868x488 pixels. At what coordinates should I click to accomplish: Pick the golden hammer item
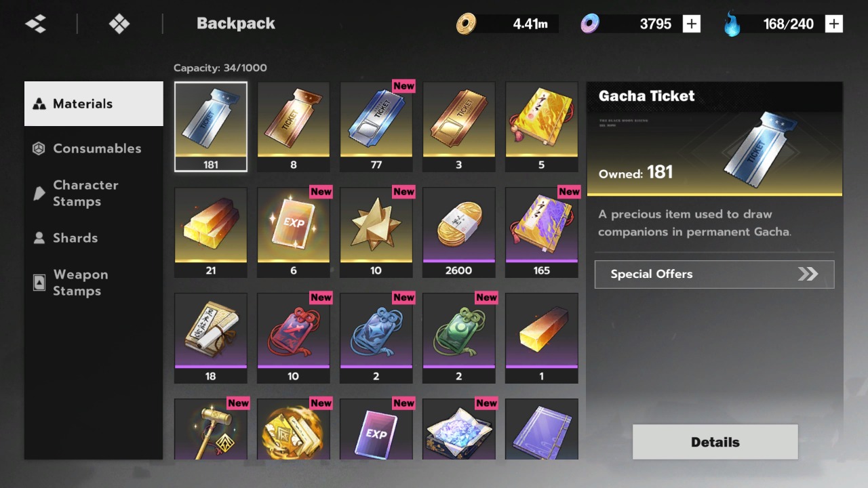pyautogui.click(x=211, y=429)
